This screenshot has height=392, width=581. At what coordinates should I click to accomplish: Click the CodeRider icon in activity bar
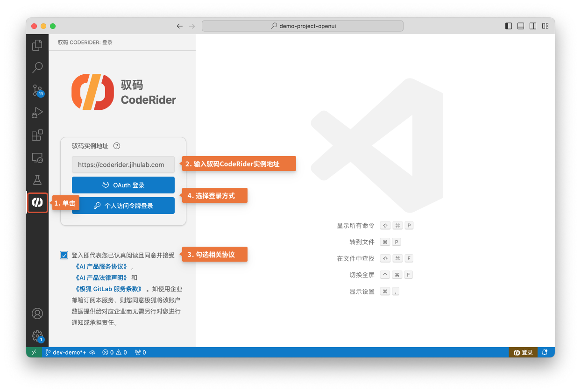click(x=37, y=202)
